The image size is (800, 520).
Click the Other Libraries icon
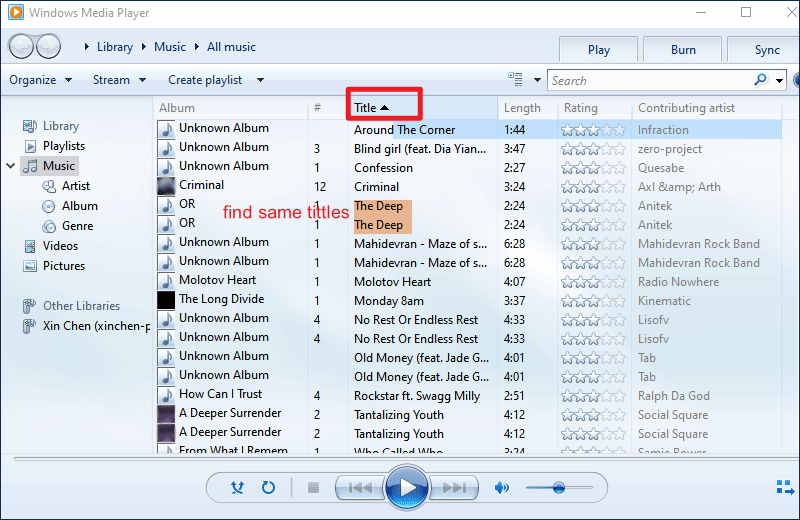(29, 306)
